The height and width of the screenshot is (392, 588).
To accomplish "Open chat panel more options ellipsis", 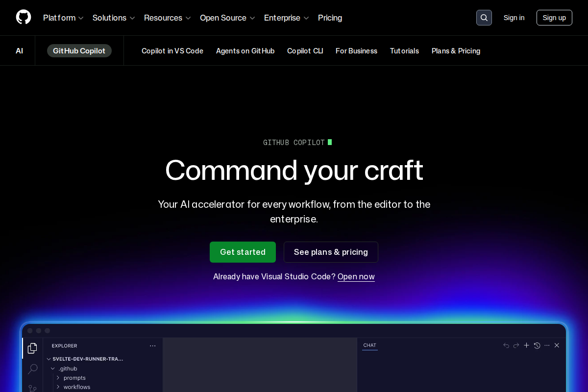I will 547,345.
